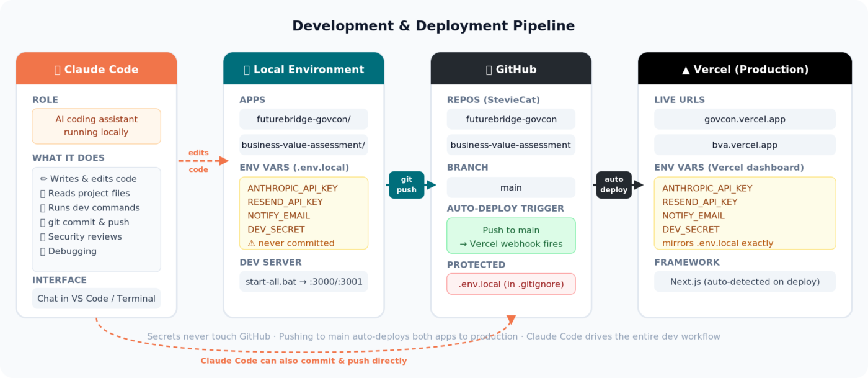Click the icon in the GitHub header
The height and width of the screenshot is (378, 868).
pos(489,70)
